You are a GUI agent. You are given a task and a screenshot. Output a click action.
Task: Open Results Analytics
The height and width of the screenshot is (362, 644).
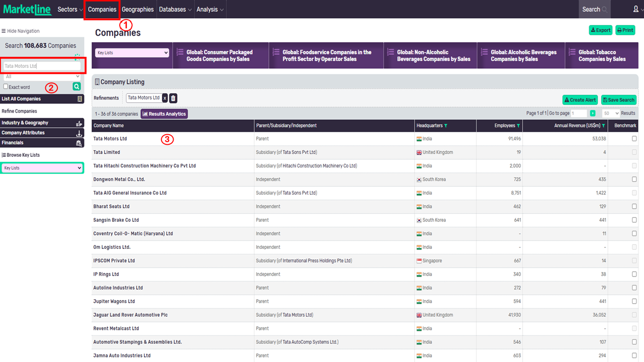coord(164,114)
